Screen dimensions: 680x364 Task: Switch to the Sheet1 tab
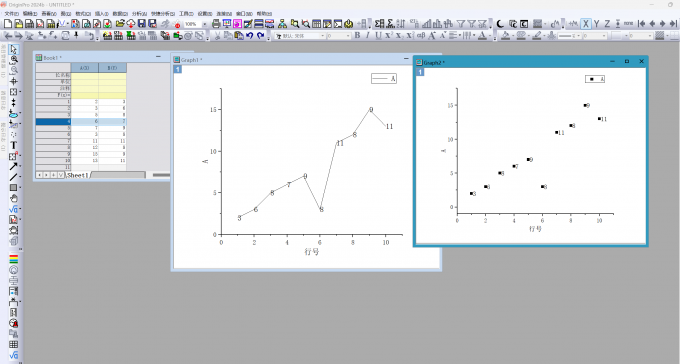click(78, 175)
